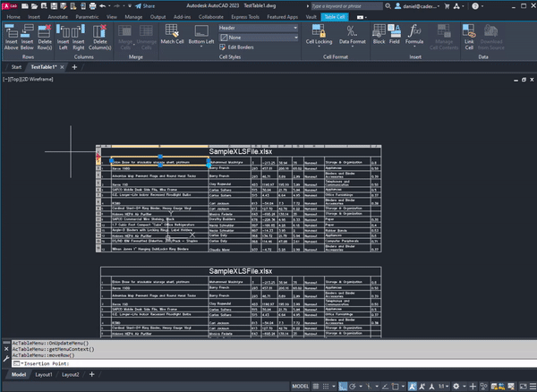Viewport: 537px width, 392px height.
Task: Open the signed-in user account dropdown
Action: 417,6
